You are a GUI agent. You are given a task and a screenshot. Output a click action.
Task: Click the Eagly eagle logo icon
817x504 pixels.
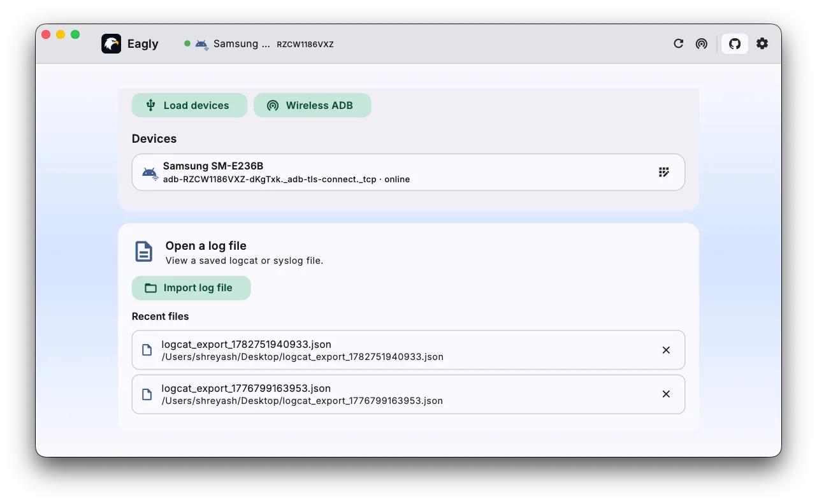pyautogui.click(x=111, y=44)
